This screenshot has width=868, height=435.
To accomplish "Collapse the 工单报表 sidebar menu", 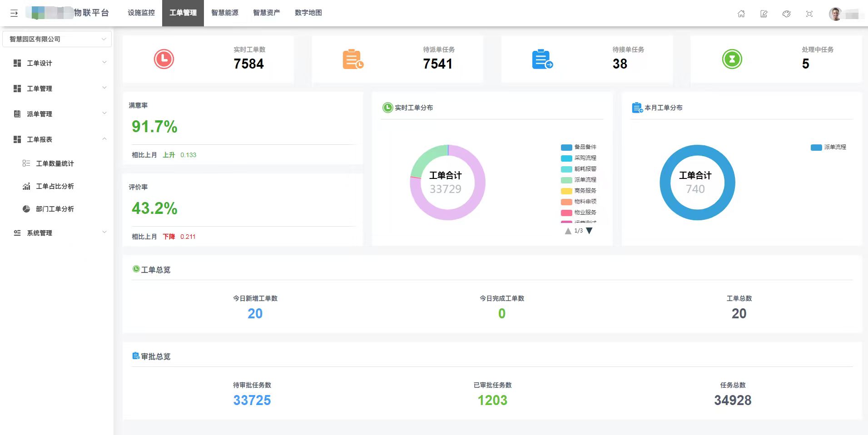I will (x=59, y=139).
